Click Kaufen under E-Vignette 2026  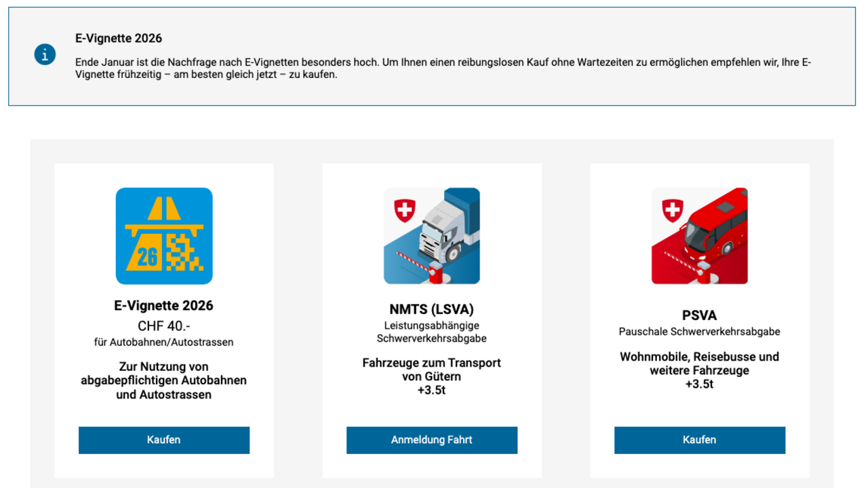pyautogui.click(x=163, y=439)
